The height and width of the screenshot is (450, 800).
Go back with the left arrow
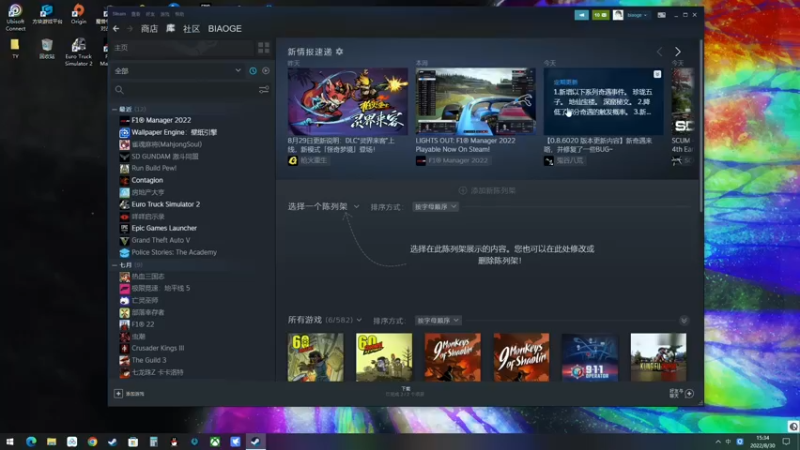[x=116, y=29]
